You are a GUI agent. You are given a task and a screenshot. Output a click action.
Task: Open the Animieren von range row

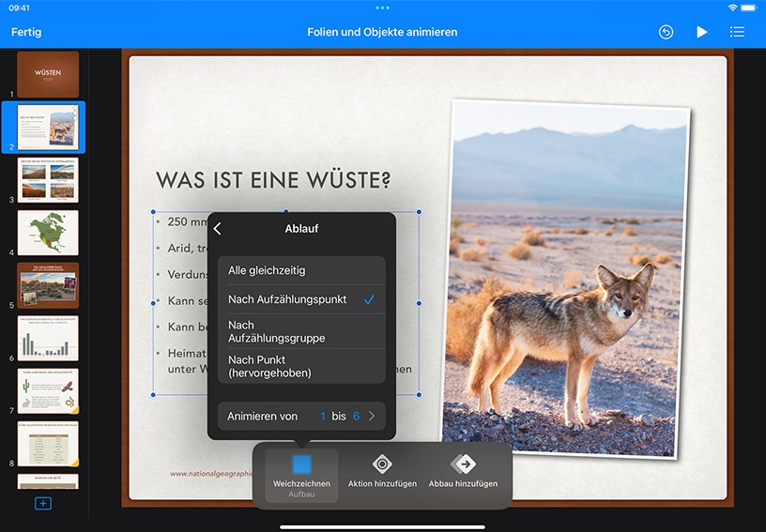[x=301, y=417]
